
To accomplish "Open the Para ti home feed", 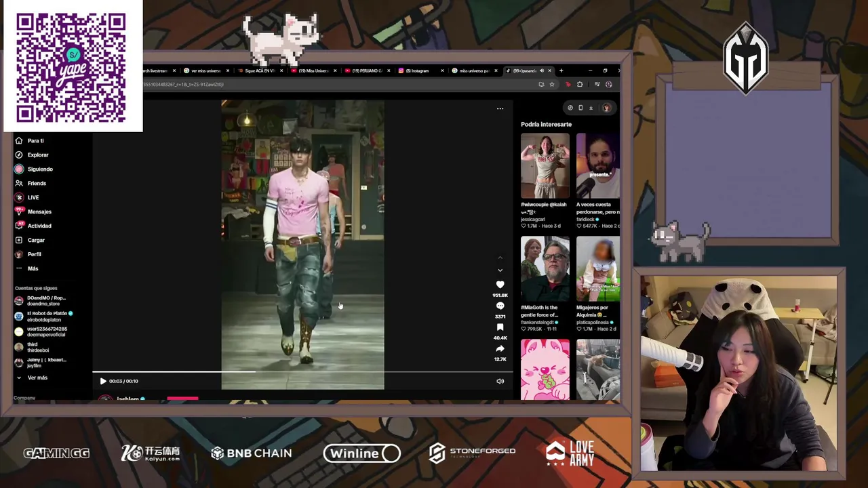I will click(30, 140).
